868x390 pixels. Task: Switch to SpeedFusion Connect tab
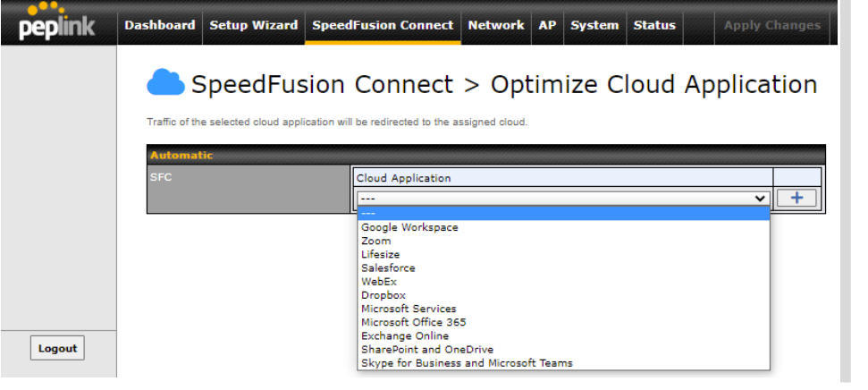click(383, 25)
